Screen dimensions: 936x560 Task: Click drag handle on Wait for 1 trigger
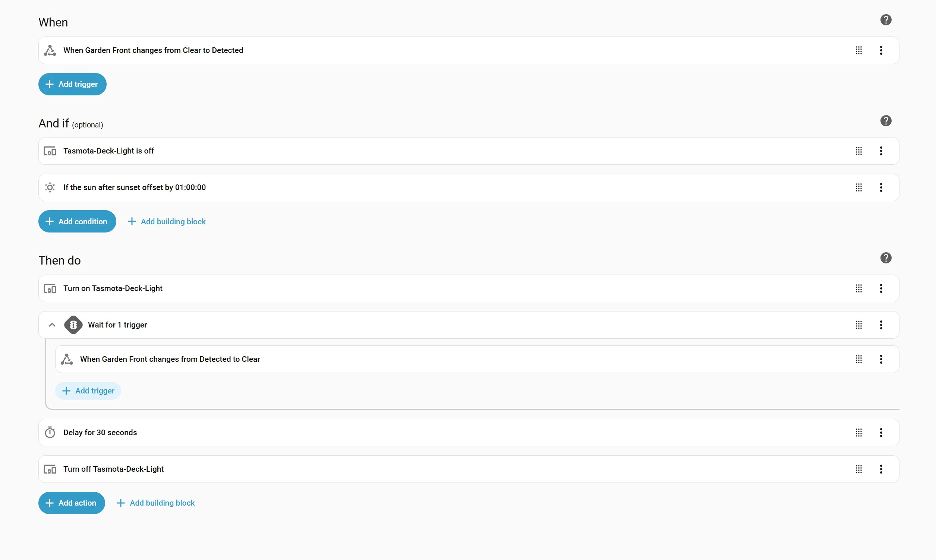[858, 325]
